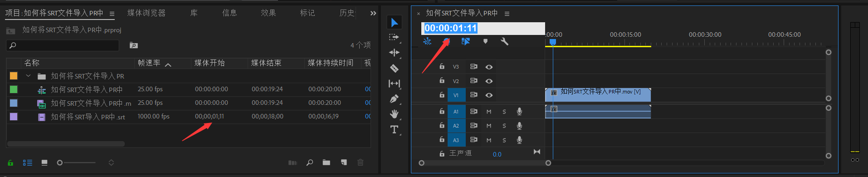This screenshot has height=177, width=868.
Task: Hide track V2 output with eye
Action: pos(489,81)
